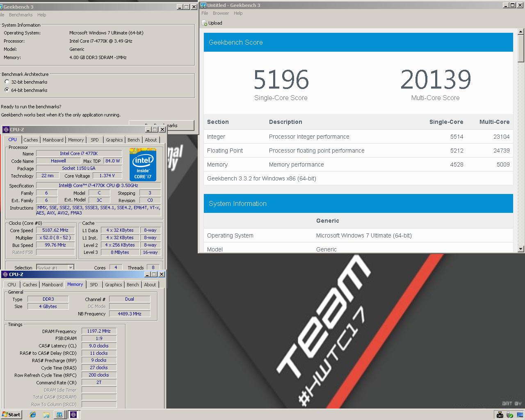Open Graphics tab in CPU-Z memory window
Screen dimensions: 525x420
113,285
